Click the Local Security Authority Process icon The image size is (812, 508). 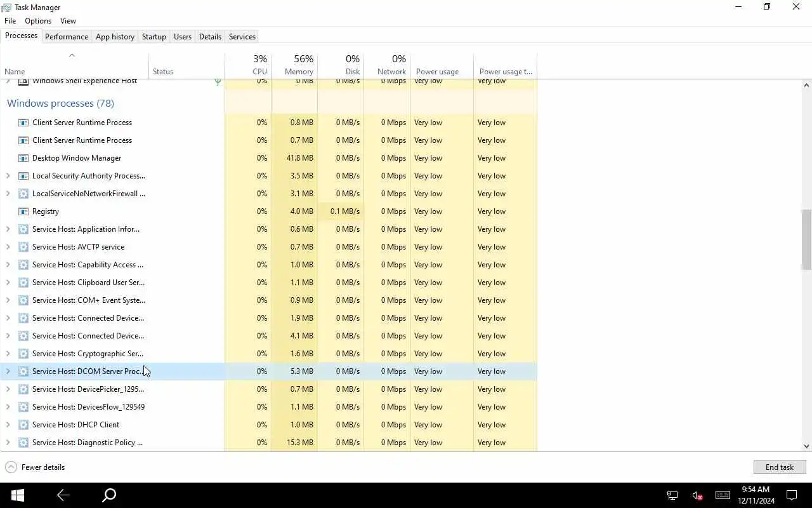pyautogui.click(x=23, y=176)
